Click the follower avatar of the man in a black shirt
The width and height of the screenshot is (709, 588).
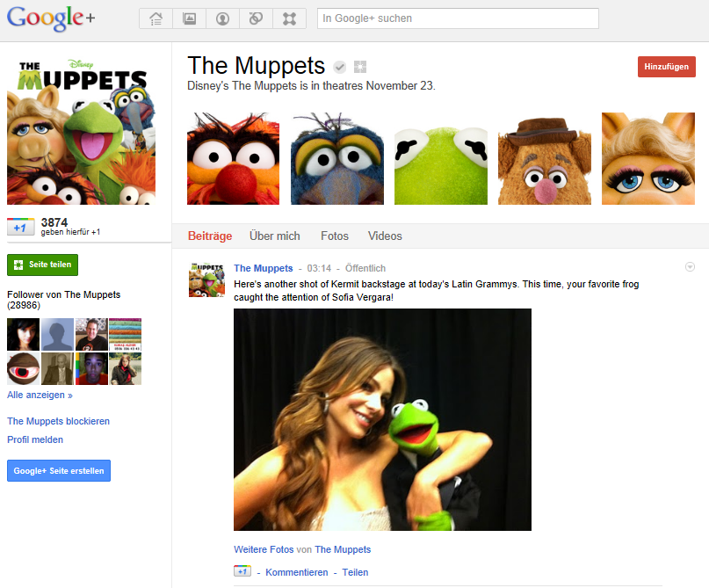coord(91,335)
